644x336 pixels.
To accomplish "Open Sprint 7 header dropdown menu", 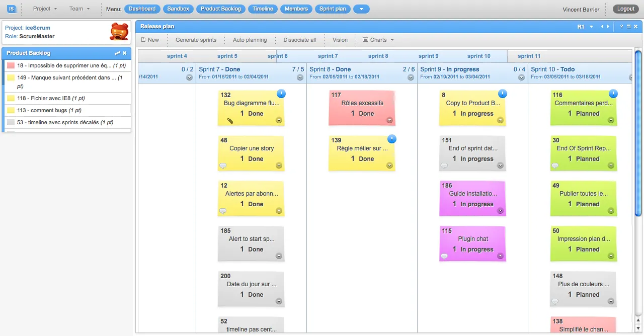I will (300, 77).
